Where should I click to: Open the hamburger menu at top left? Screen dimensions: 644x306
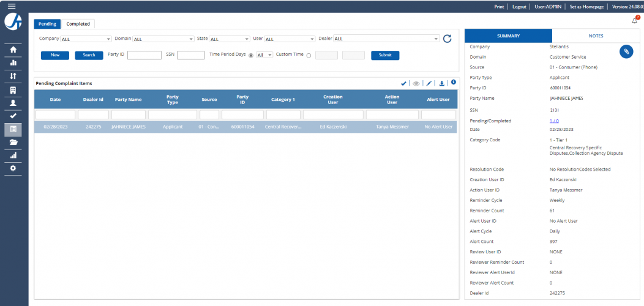tap(12, 6)
